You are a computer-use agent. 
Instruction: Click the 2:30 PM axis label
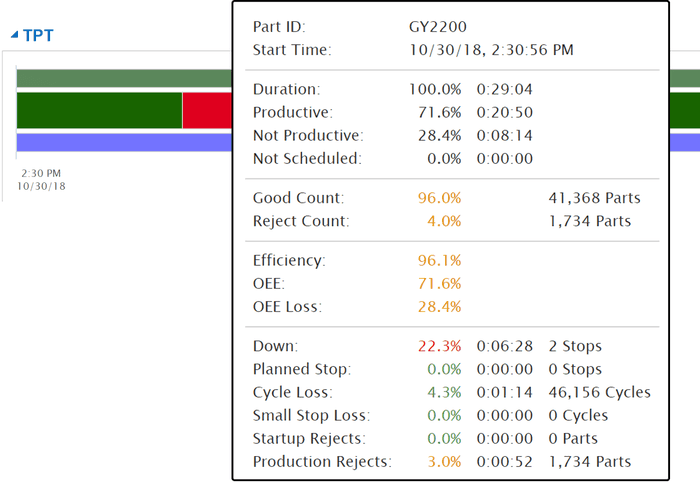coord(41,173)
